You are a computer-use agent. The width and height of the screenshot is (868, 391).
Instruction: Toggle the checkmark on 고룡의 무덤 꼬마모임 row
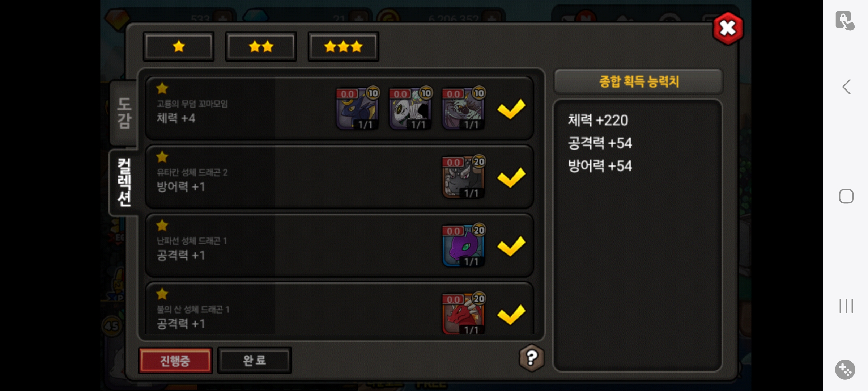[x=511, y=109]
